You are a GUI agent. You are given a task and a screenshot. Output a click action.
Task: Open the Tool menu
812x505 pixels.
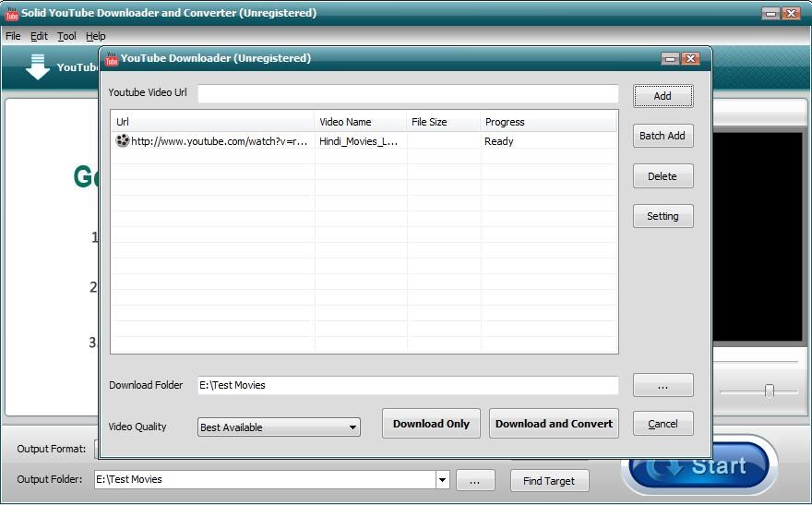coord(66,36)
